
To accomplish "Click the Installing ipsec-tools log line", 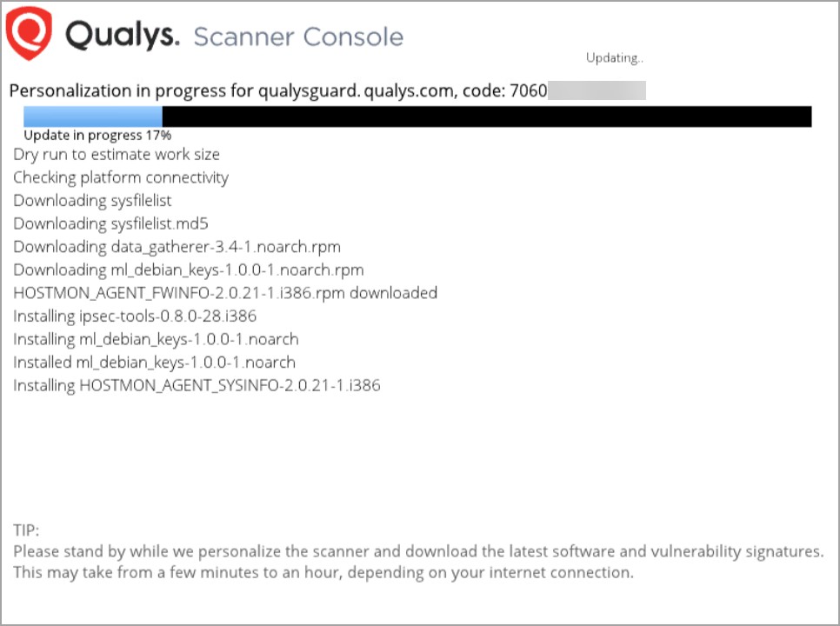I will click(135, 316).
